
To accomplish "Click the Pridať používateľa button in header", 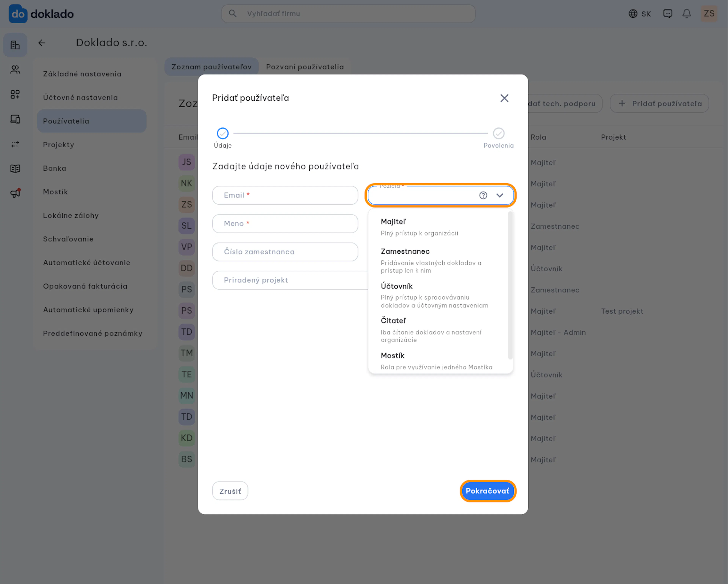I will 659,104.
